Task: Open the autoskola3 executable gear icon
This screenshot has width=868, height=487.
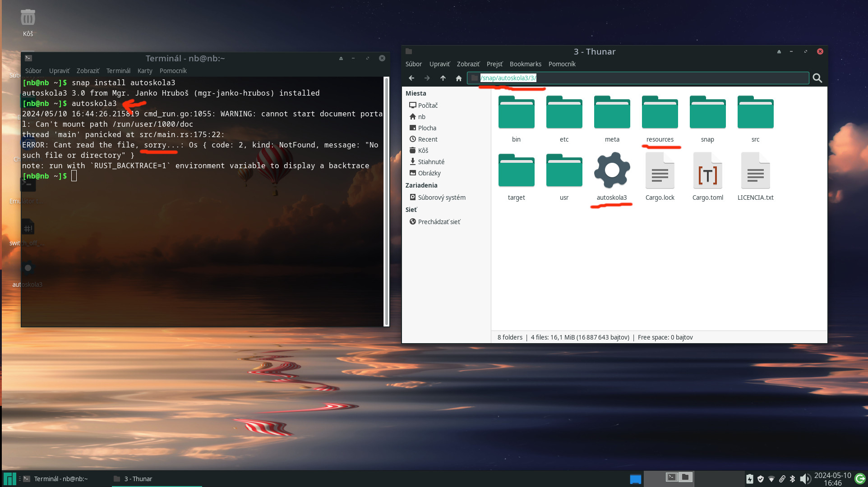Action: (611, 171)
